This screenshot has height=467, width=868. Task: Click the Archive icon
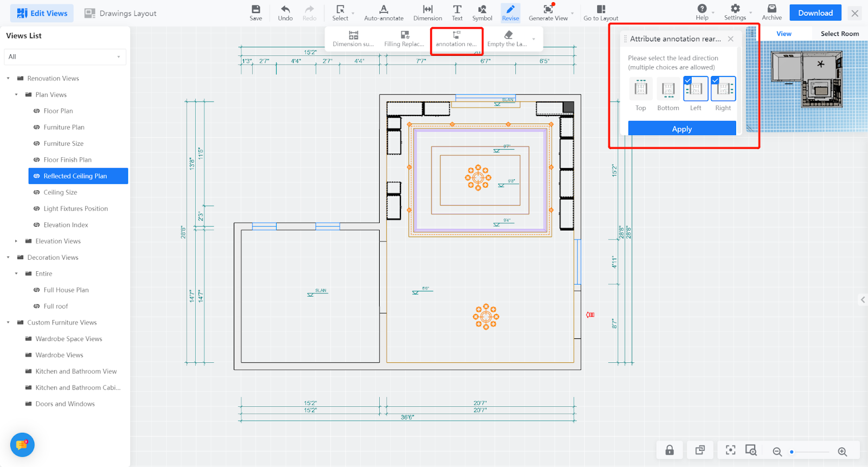[771, 9]
